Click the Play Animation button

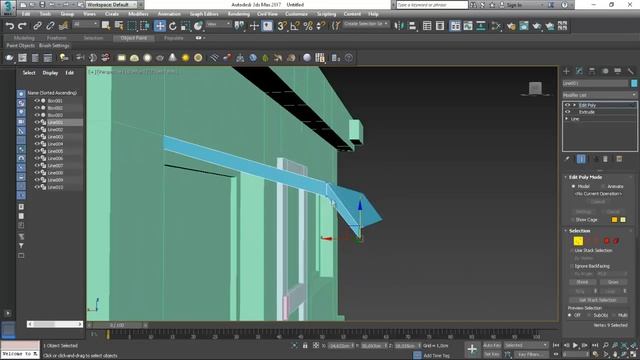(576, 346)
